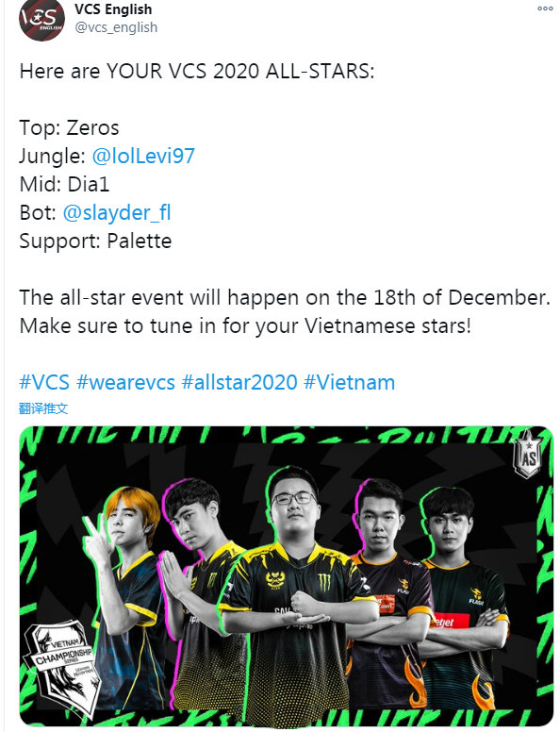The image size is (560, 732).
Task: Open the #Vietnam hashtag
Action: tap(349, 382)
